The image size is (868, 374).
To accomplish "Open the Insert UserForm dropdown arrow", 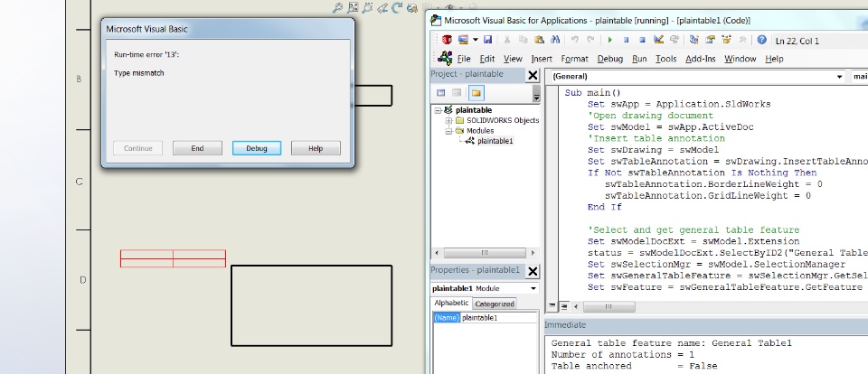I will 475,40.
